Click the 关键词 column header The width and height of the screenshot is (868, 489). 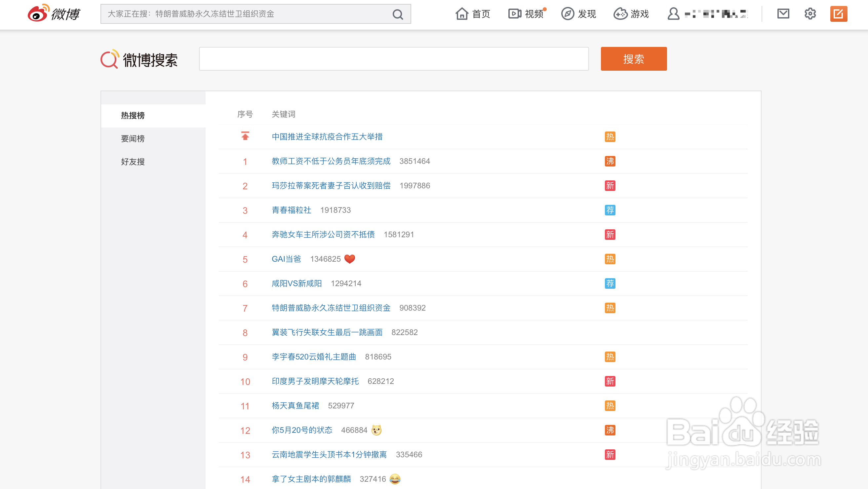point(283,114)
